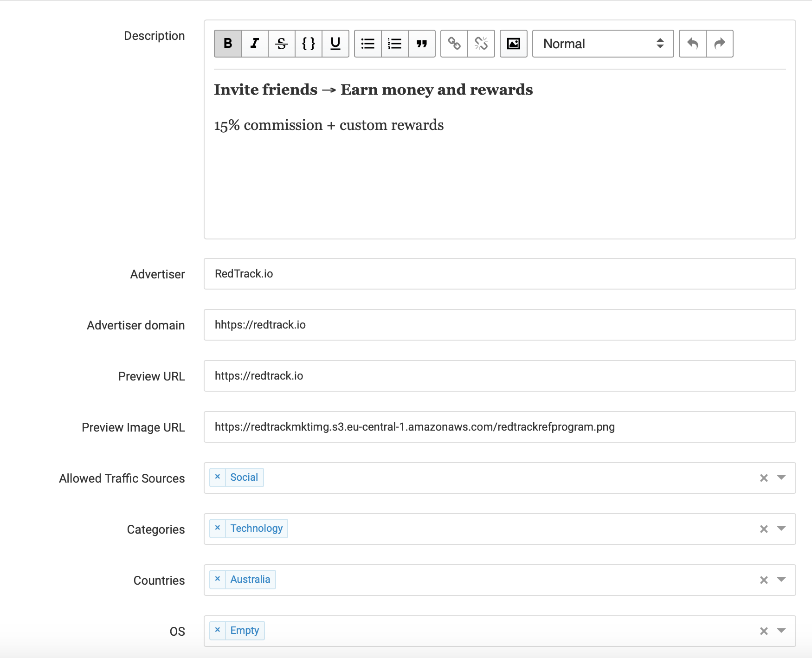
Task: Click the Empty tag label in OS
Action: pos(245,630)
